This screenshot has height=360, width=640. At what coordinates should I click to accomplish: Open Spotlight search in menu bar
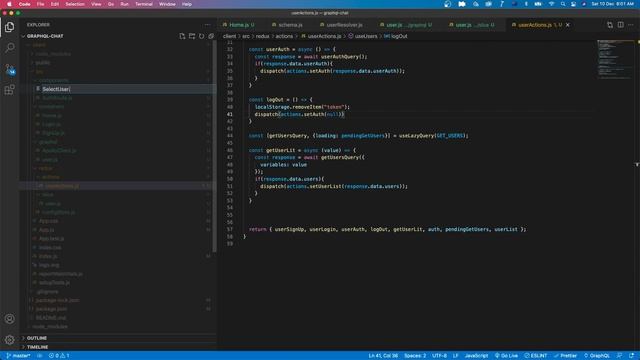tap(563, 4)
